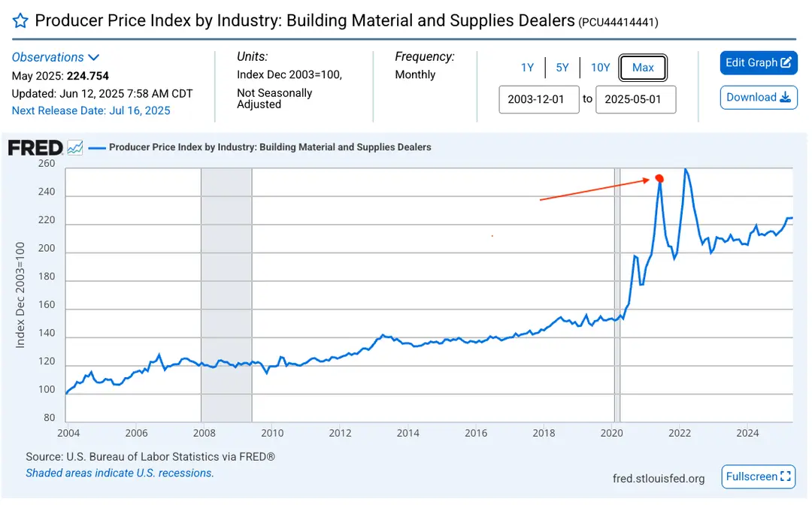Open the Observations label menu
Image resolution: width=812 pixels, height=505 pixels.
tap(47, 57)
